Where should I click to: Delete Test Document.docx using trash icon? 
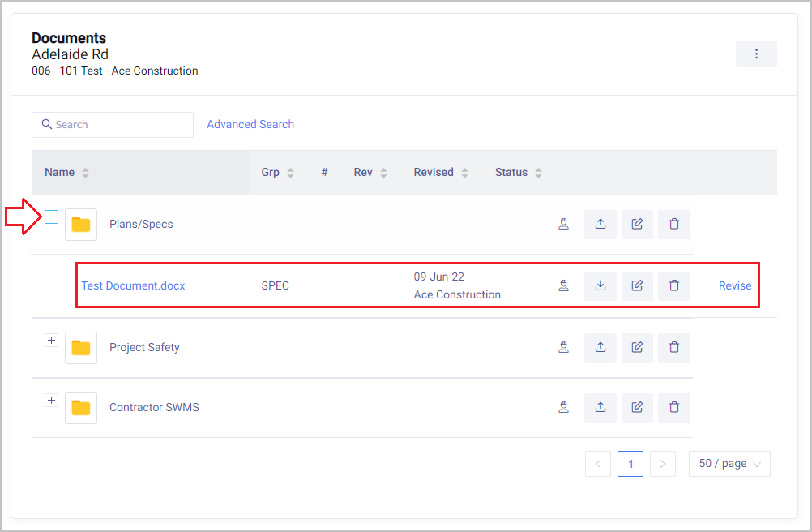[674, 285]
